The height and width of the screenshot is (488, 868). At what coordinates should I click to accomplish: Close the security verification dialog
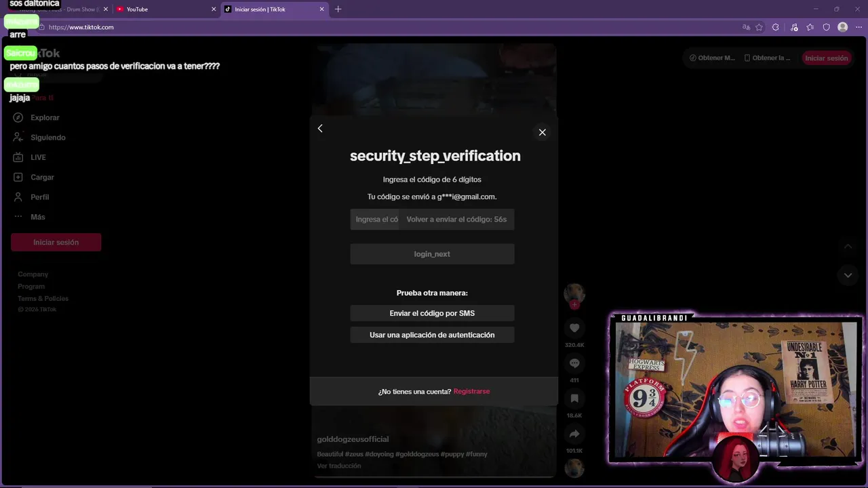(x=542, y=132)
